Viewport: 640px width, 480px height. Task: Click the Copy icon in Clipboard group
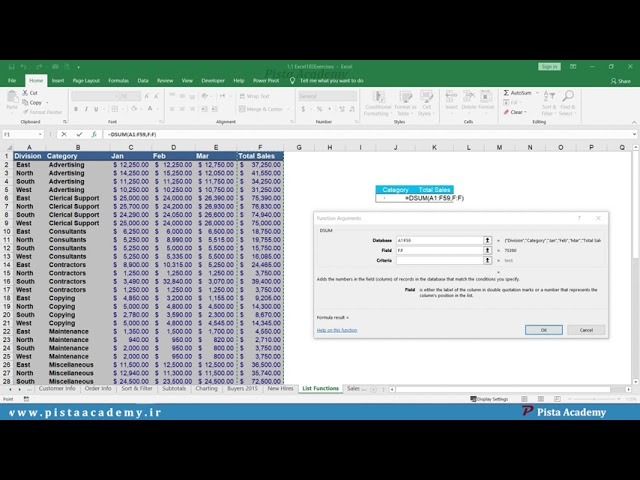[25, 102]
